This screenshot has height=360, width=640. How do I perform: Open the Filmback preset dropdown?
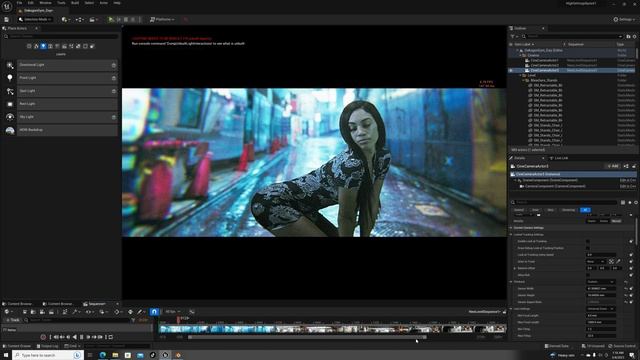pos(600,282)
